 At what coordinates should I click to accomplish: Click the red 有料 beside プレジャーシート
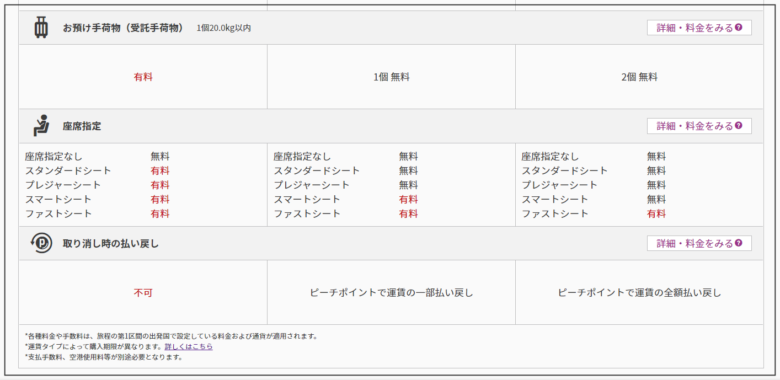[x=160, y=186]
